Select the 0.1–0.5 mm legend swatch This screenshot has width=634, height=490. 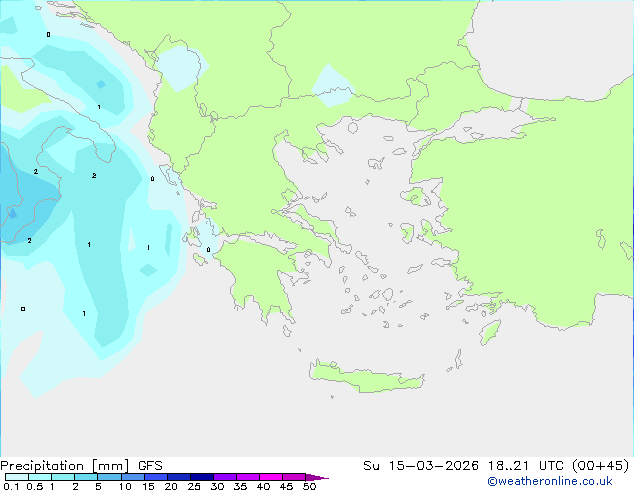(x=17, y=477)
